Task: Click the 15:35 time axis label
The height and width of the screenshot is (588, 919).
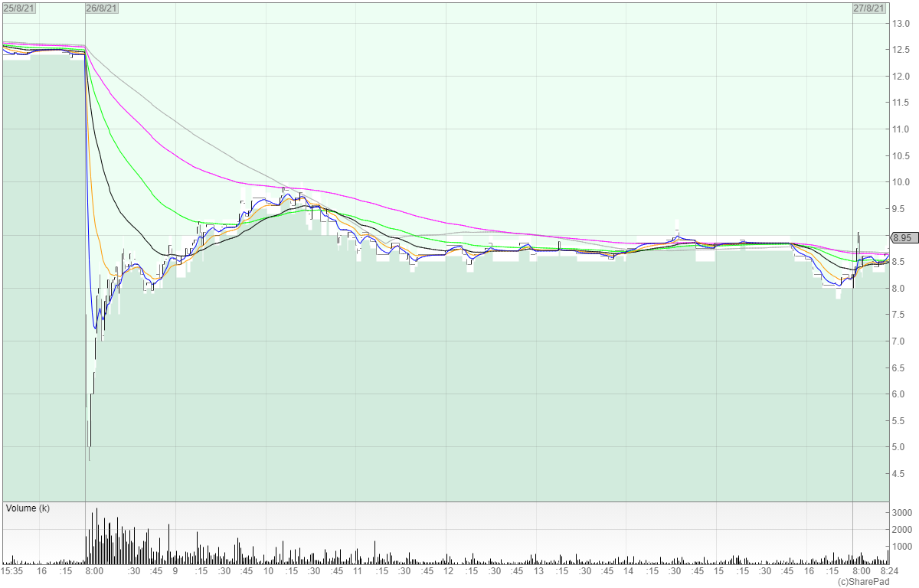Action: (12, 571)
